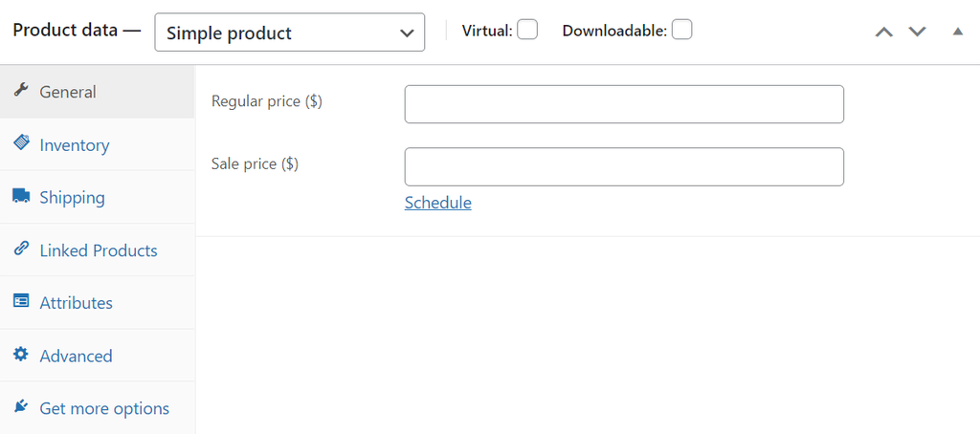Tick the Downloadable checkbox
980x434 pixels.
click(x=681, y=30)
